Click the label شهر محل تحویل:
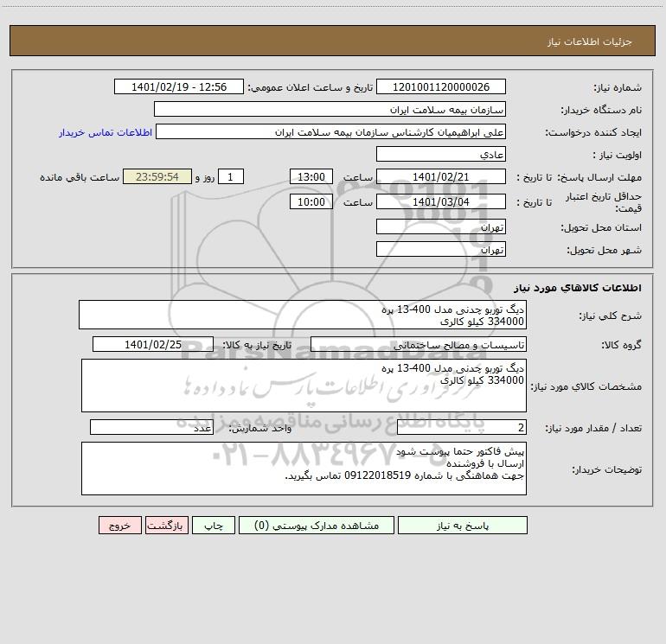The height and width of the screenshot is (644, 666). click(x=605, y=251)
